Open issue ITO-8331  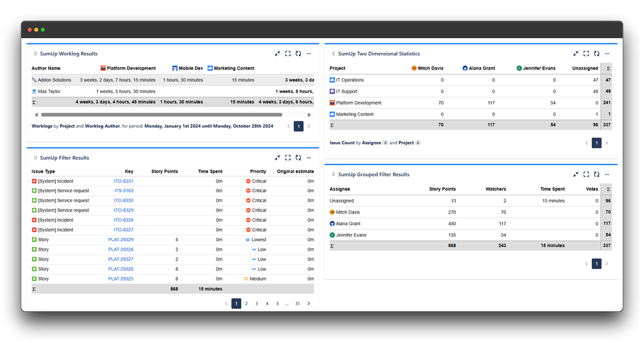[124, 181]
